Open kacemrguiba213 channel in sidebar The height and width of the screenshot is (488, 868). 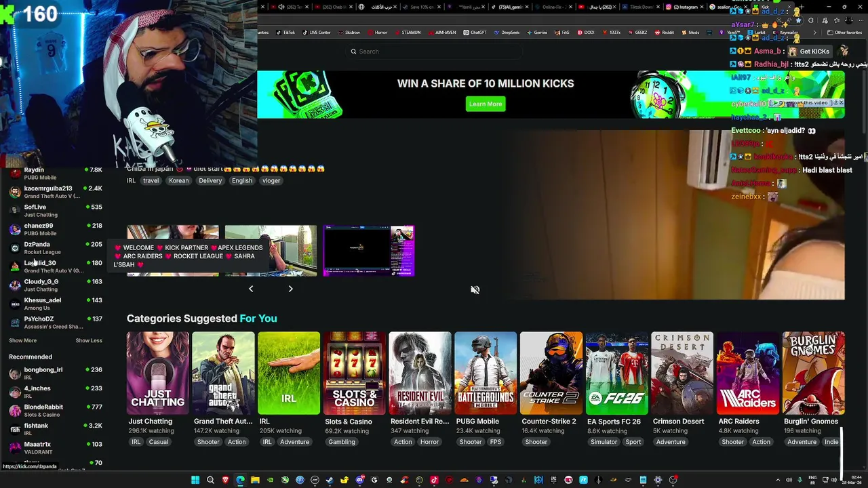(56, 192)
